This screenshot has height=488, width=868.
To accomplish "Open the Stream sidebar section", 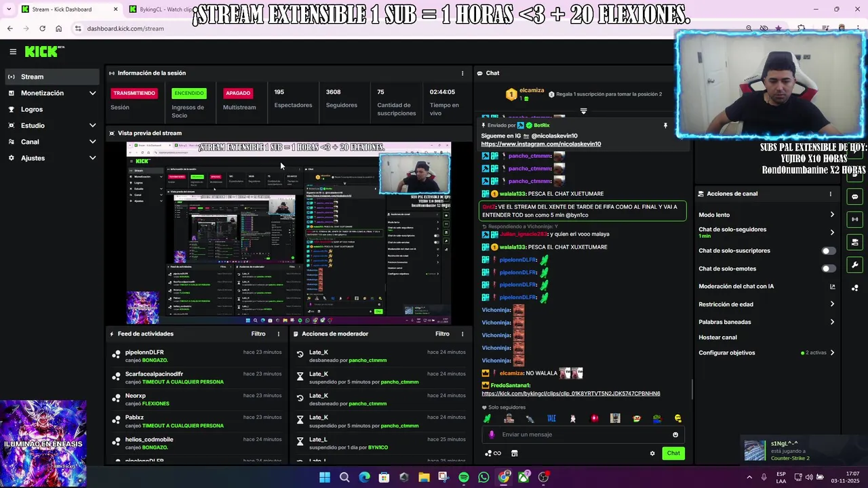I will (x=51, y=77).
